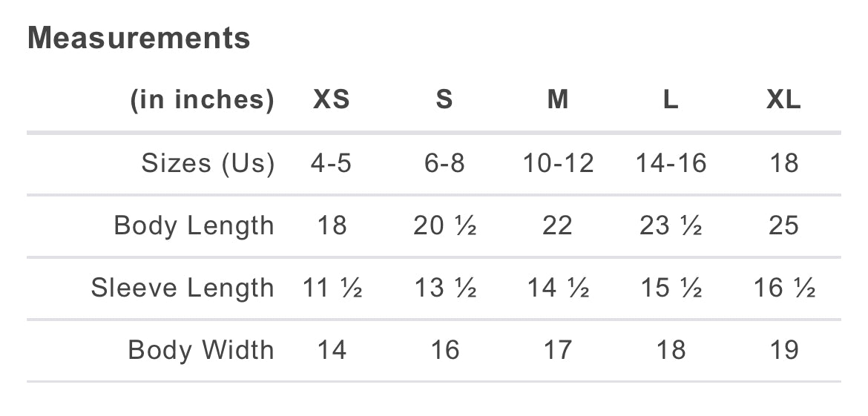Select the 11 ½ sleeve length value

coord(332,288)
